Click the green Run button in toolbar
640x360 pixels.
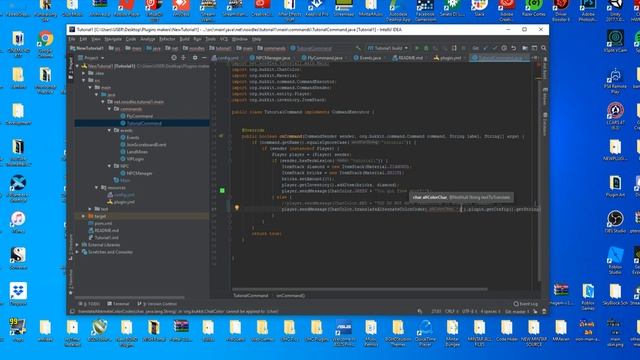click(416, 48)
